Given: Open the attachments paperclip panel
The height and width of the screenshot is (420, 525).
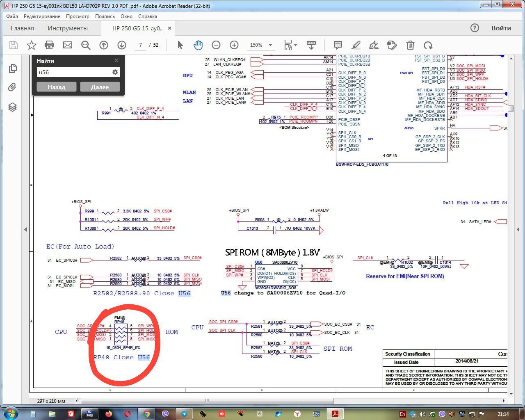Looking at the screenshot, I should point(13,87).
